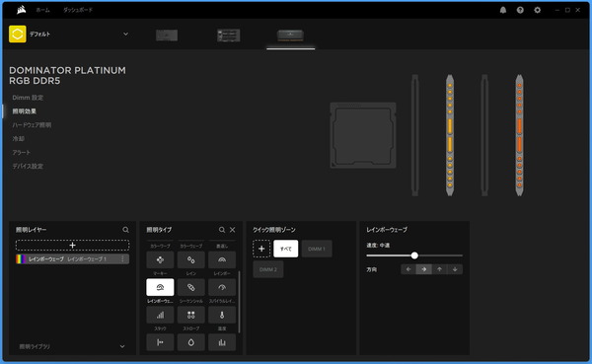Select the yellow-lit DIMM module in preview

[450, 135]
